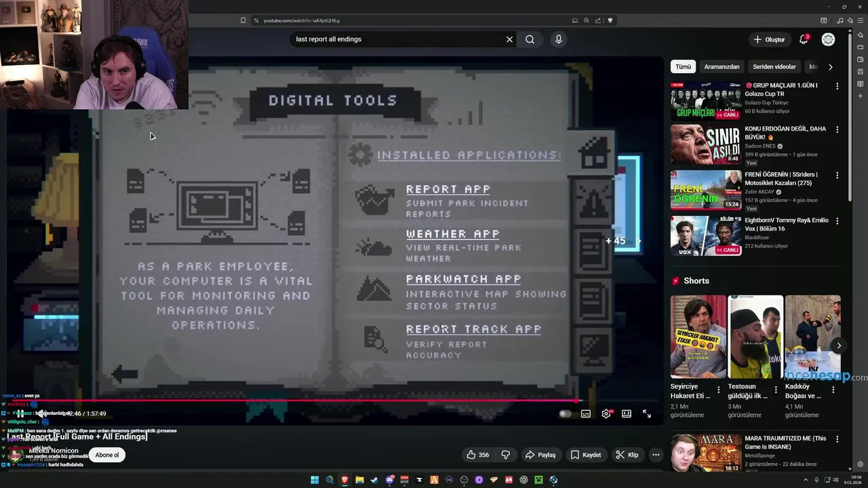
Task: Open sidebar settings gear
Action: (861, 464)
